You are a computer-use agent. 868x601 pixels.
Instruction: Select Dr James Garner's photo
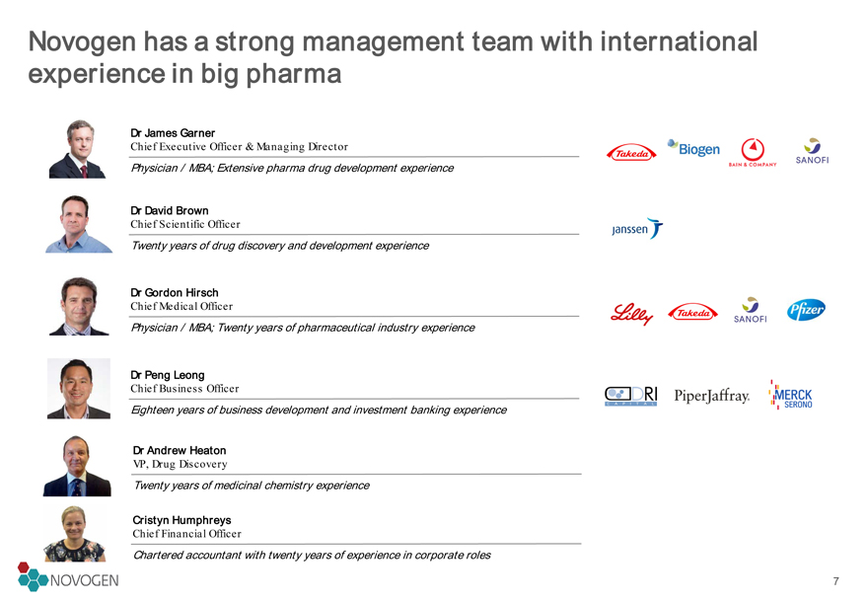(x=78, y=149)
